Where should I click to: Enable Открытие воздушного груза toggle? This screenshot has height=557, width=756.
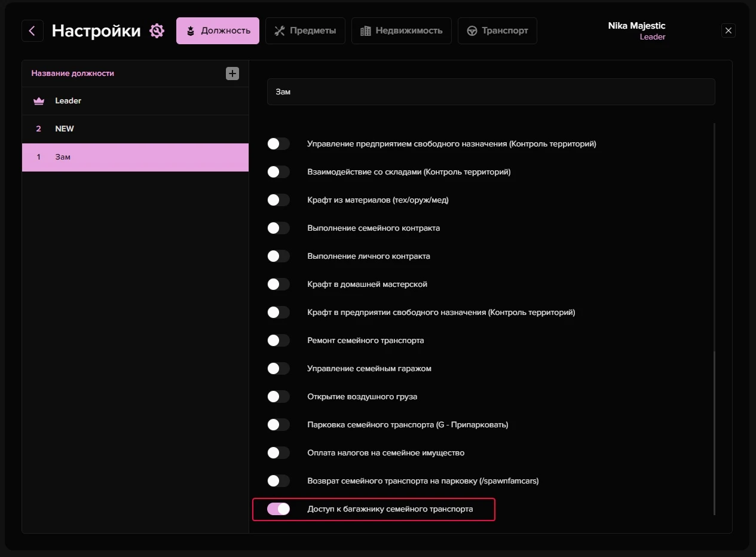pos(278,397)
